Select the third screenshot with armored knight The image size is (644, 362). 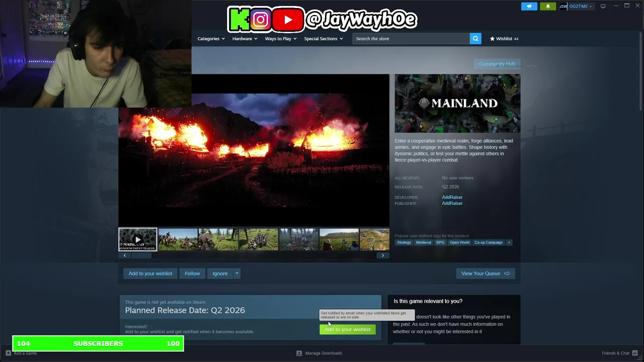(x=218, y=239)
